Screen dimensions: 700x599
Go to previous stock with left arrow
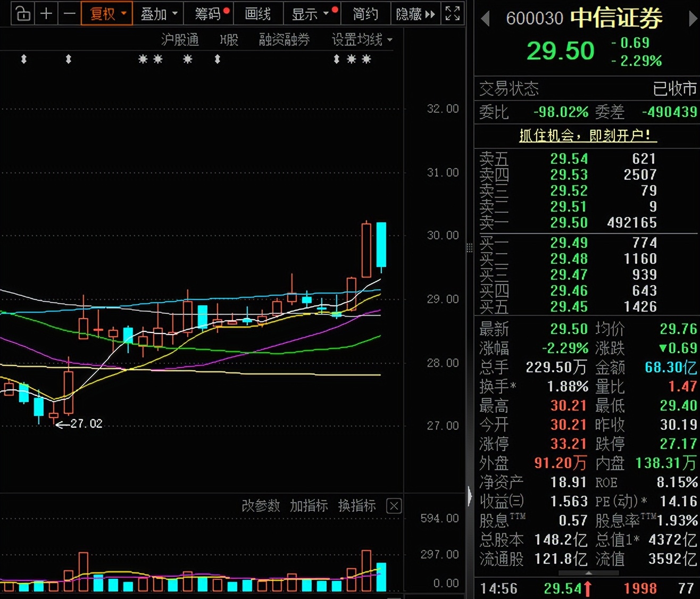pyautogui.click(x=485, y=19)
